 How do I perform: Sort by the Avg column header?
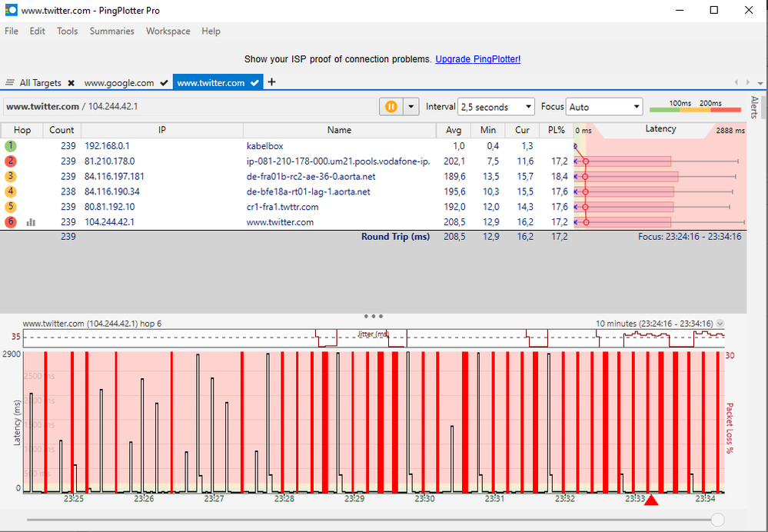point(454,130)
